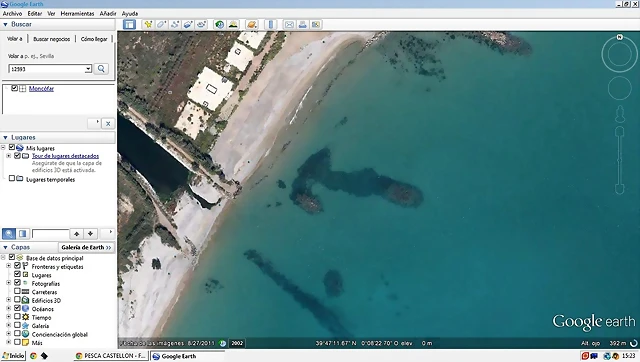
Task: Click the zoom slider track on the map
Action: click(x=620, y=161)
